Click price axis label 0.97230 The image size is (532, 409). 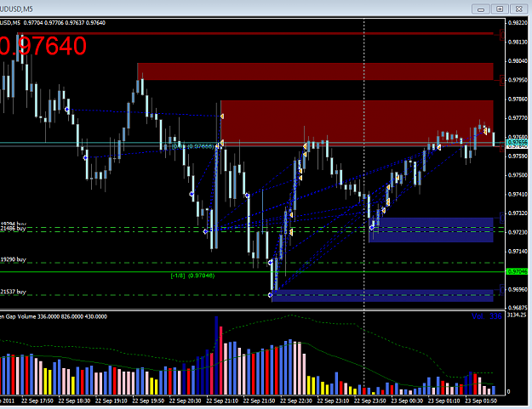(518, 232)
